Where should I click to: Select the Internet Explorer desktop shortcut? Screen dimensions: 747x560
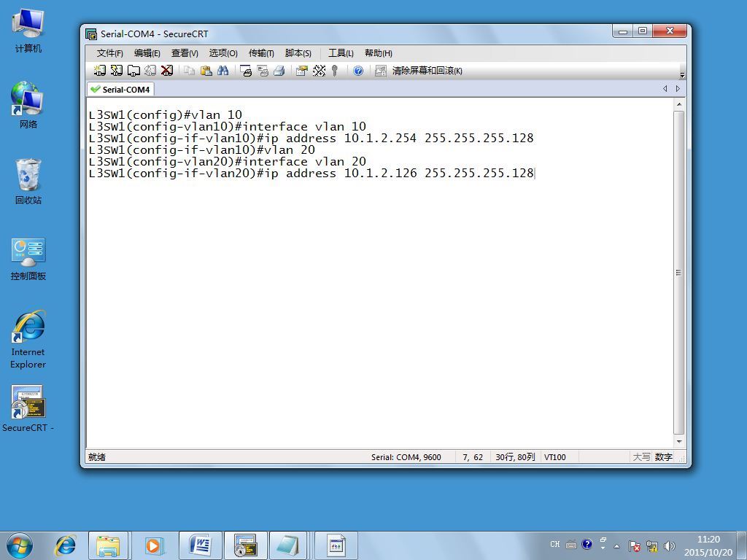tap(28, 339)
